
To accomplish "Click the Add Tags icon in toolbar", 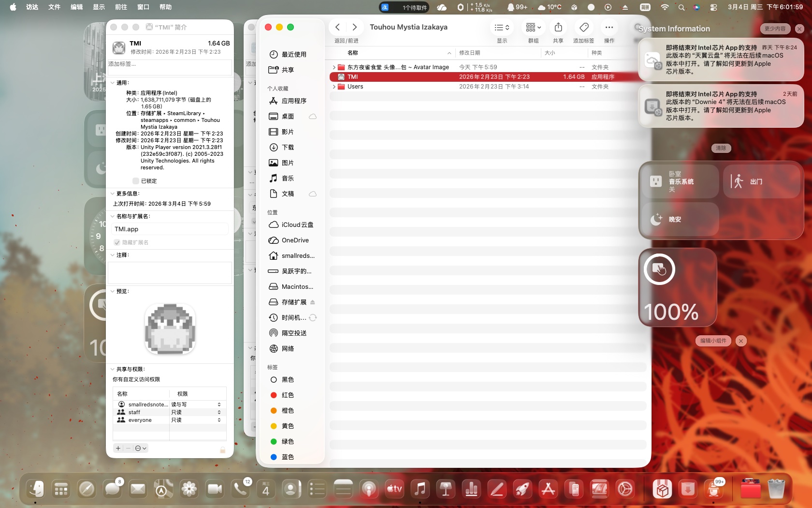I will pyautogui.click(x=583, y=28).
